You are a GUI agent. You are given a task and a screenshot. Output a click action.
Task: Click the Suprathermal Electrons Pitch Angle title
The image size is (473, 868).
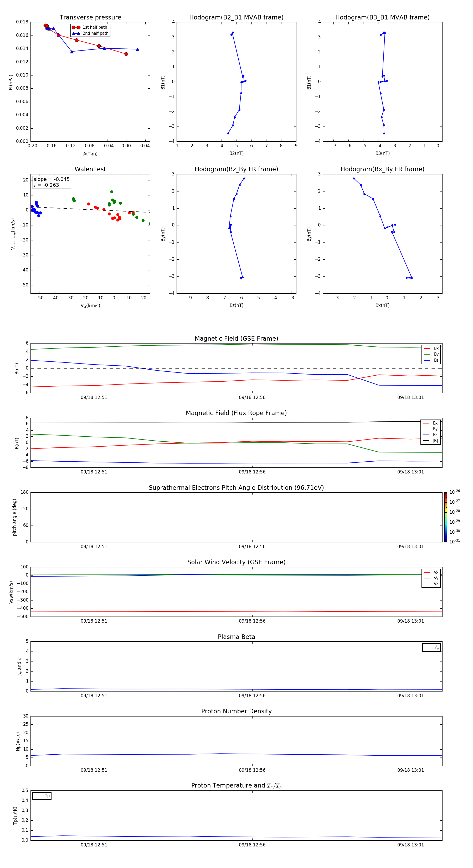coord(236,488)
